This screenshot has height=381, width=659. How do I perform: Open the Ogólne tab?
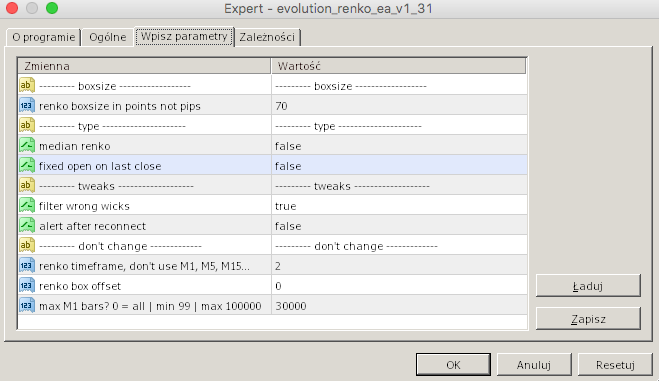[108, 37]
